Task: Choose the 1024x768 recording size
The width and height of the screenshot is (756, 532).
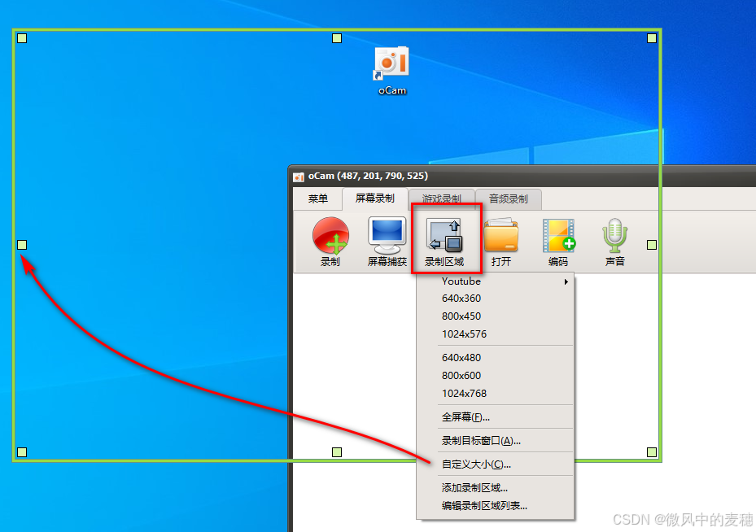Action: [461, 392]
